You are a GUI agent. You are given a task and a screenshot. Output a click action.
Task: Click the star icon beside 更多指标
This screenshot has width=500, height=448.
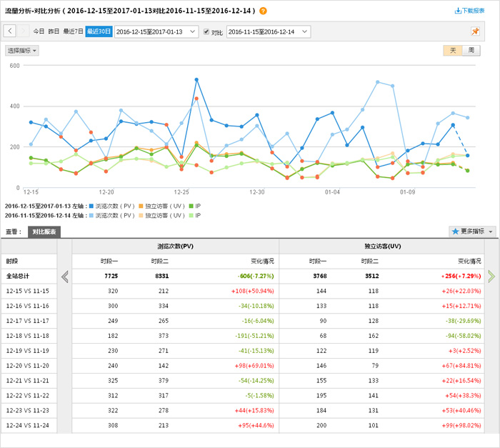(x=455, y=232)
